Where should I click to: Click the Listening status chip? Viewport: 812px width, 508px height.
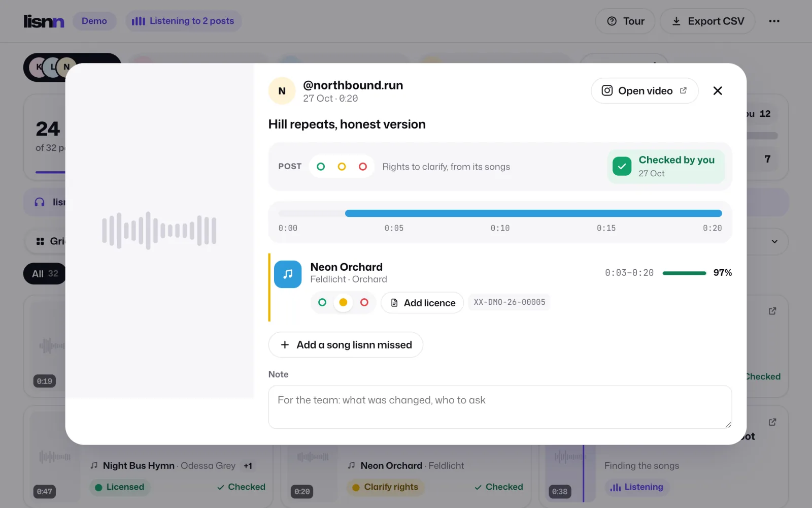coord(637,487)
